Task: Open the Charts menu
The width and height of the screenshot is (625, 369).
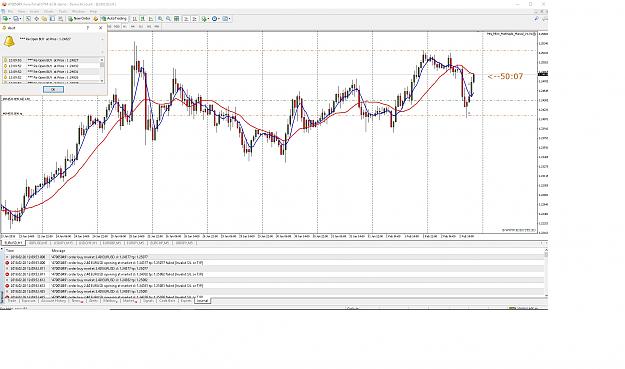Action: [x=49, y=12]
